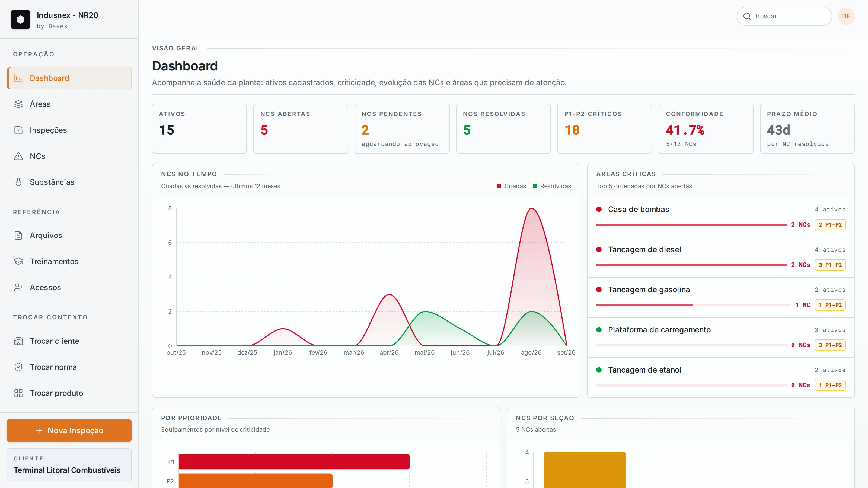Click the Substâncias flask icon

pos(18,182)
